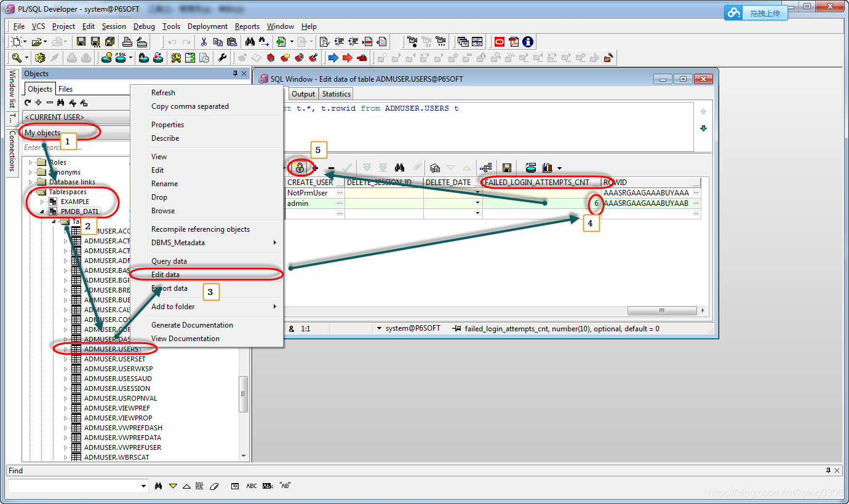Click the chart icon in grid toolbar
This screenshot has height=504, width=849.
548,167
